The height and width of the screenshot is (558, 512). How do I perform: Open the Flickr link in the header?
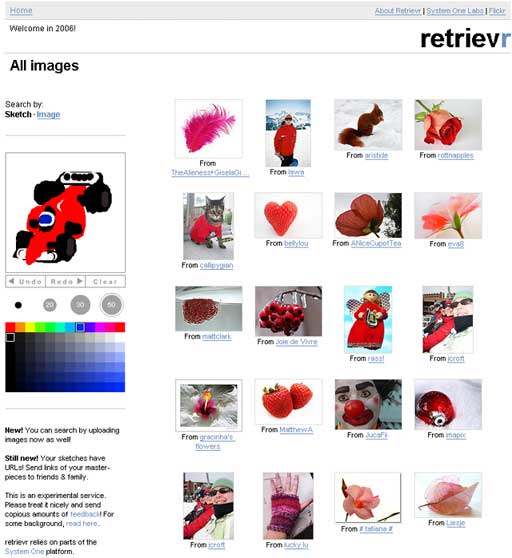click(497, 11)
